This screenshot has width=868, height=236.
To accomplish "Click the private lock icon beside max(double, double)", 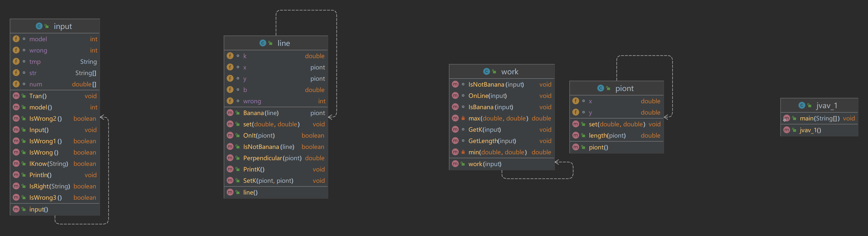I will tap(463, 118).
